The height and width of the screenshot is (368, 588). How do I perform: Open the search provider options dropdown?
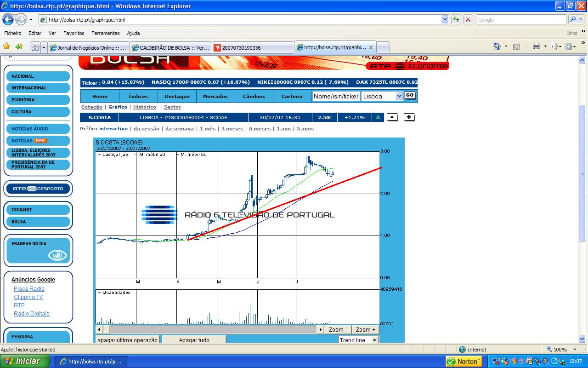coord(581,19)
